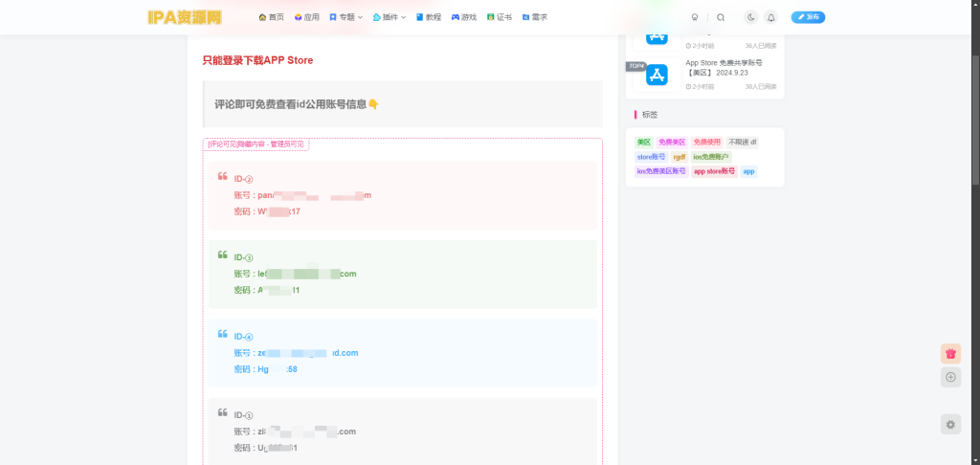Click the floating plus circle icon
Screen dimensions: 980x465
pos(950,377)
